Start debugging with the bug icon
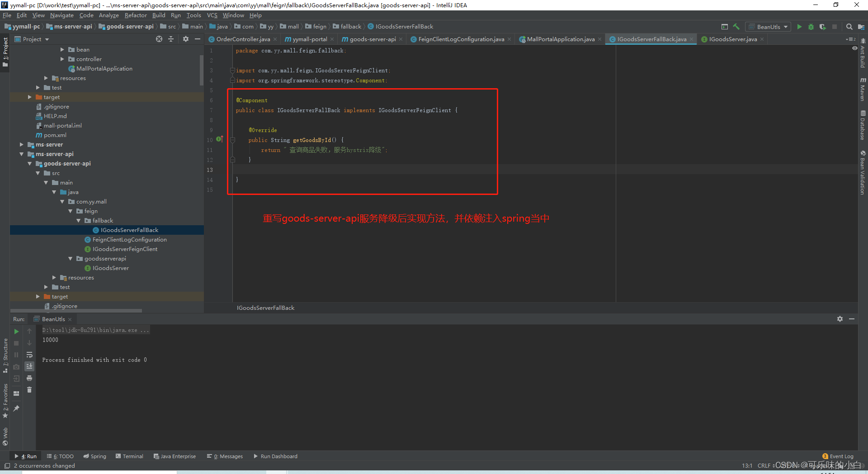 point(811,27)
